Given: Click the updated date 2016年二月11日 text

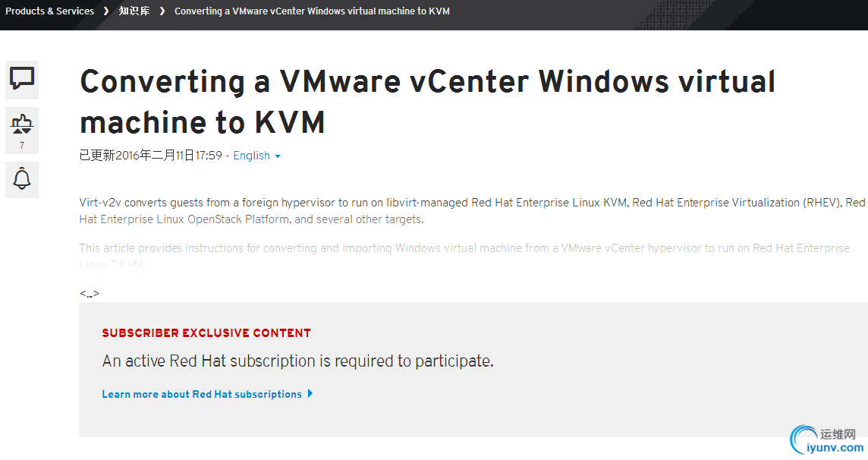Looking at the screenshot, I should pos(151,156).
